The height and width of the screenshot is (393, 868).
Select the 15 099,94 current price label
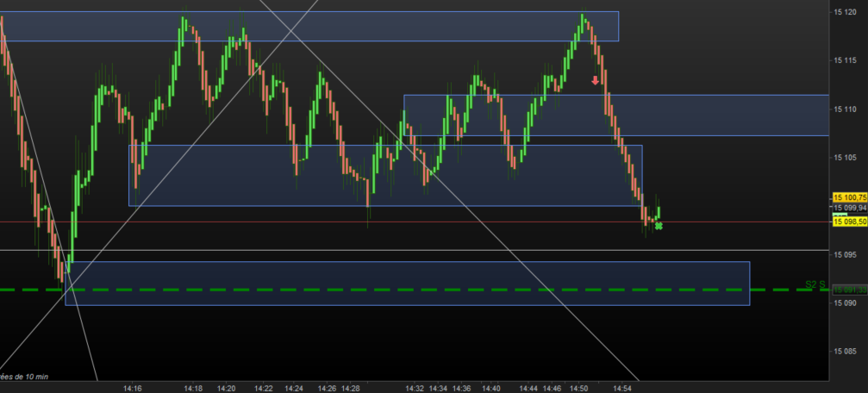click(x=850, y=208)
